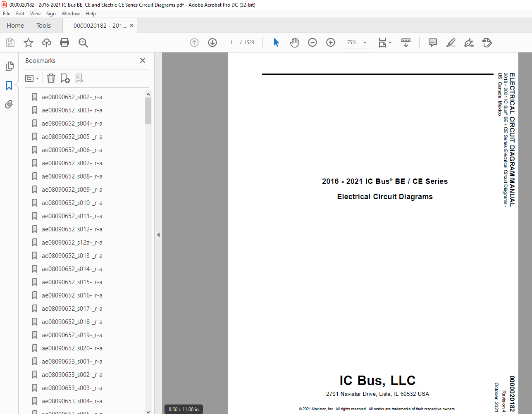Zoom in with plus icon

331,43
